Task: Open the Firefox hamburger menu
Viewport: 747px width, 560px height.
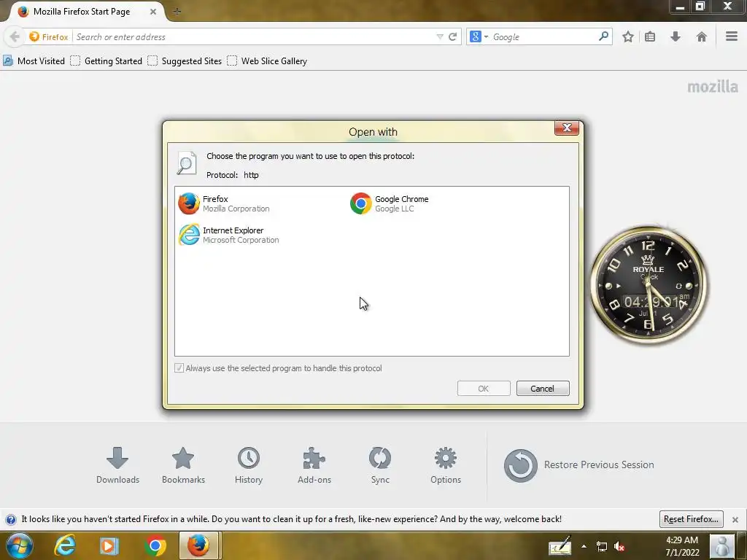Action: coord(732,36)
